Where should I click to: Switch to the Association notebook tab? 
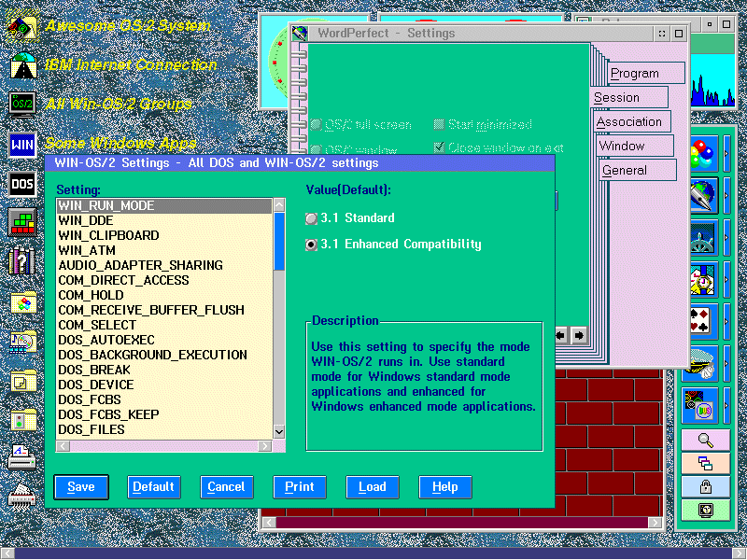(632, 122)
